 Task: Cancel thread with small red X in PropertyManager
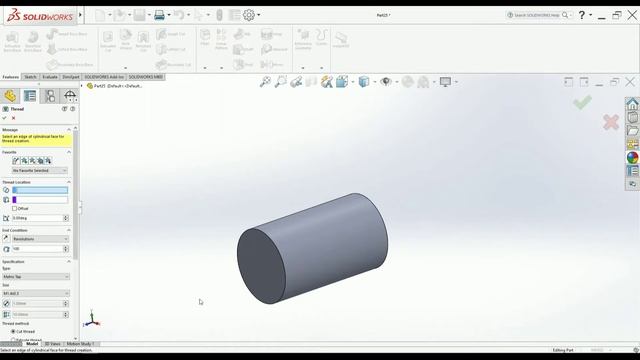click(x=13, y=118)
